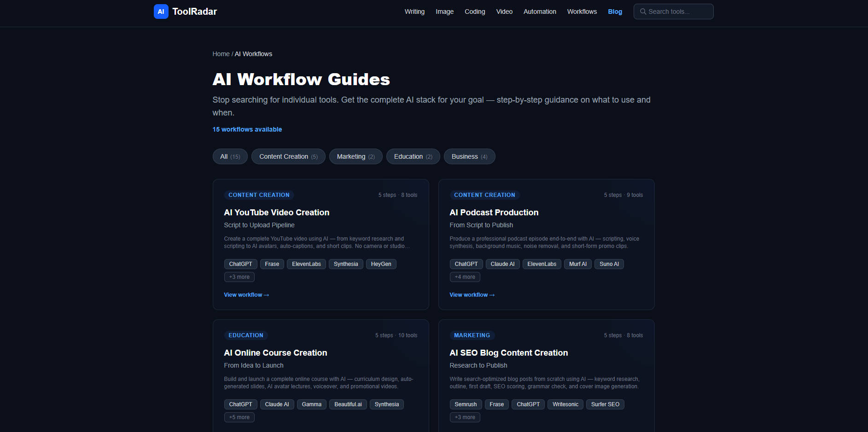Click the Beautiful.ai tag

tap(348, 404)
